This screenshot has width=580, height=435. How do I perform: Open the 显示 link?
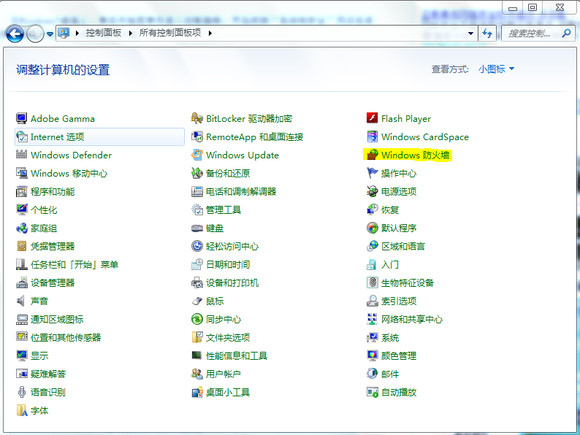click(x=40, y=356)
